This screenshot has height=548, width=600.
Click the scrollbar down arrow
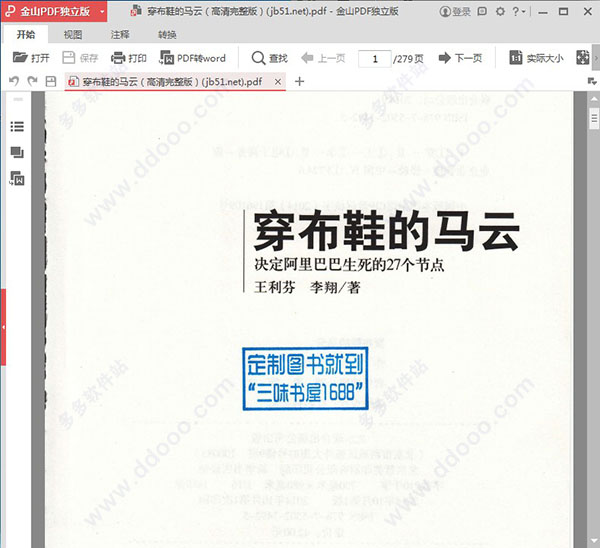point(594,541)
